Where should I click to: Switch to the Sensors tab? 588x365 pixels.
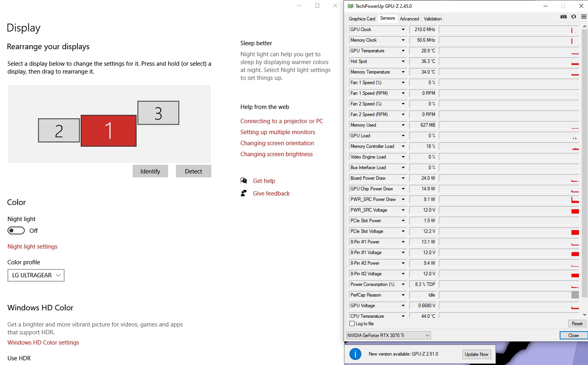(387, 18)
